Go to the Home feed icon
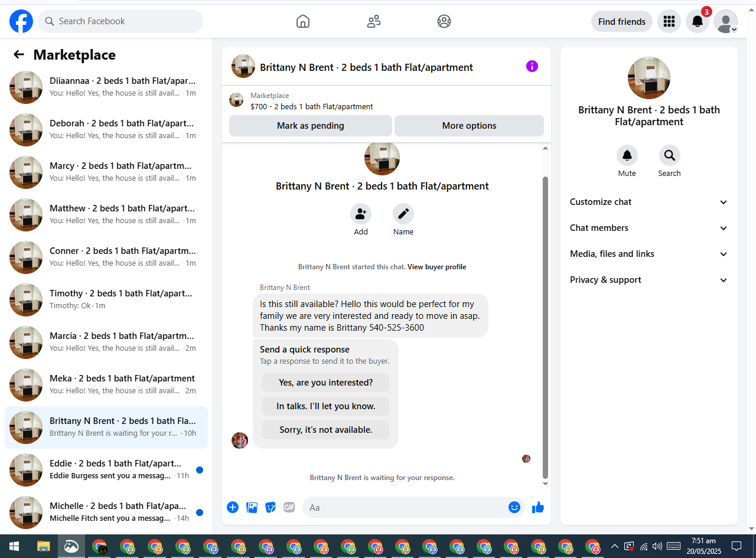 pos(303,21)
